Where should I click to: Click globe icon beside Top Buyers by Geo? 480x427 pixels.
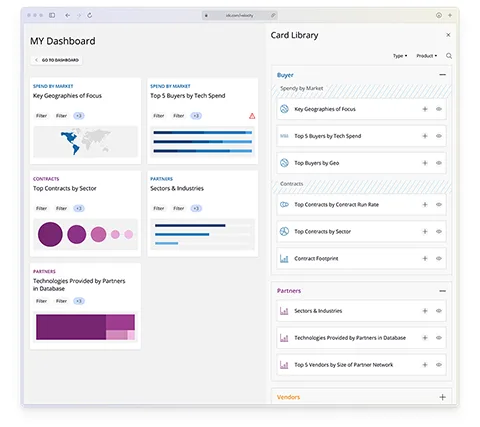(x=284, y=163)
